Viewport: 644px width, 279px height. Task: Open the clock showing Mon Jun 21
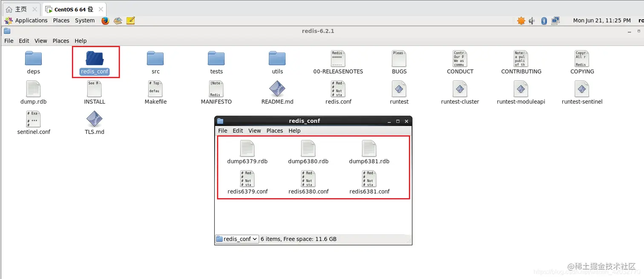[x=602, y=20]
